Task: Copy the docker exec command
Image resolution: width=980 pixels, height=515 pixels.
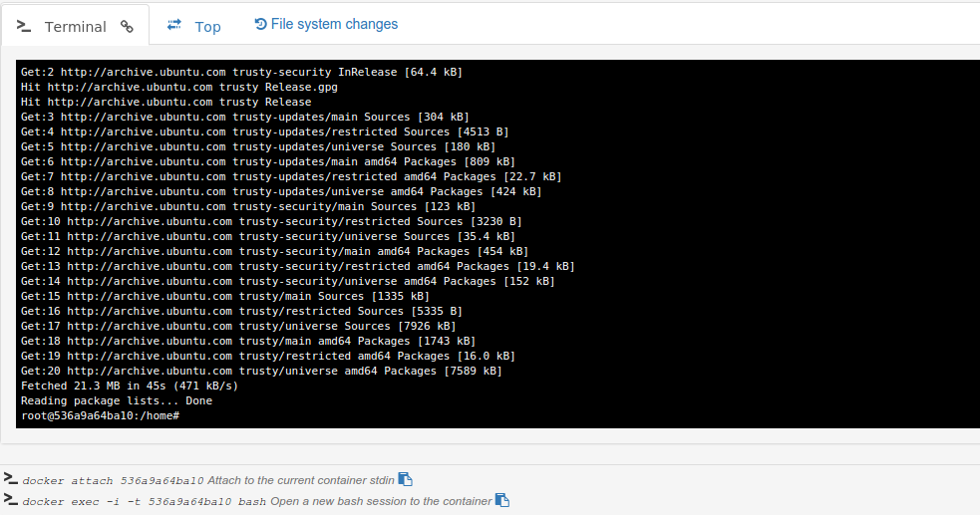Action: coord(501,500)
